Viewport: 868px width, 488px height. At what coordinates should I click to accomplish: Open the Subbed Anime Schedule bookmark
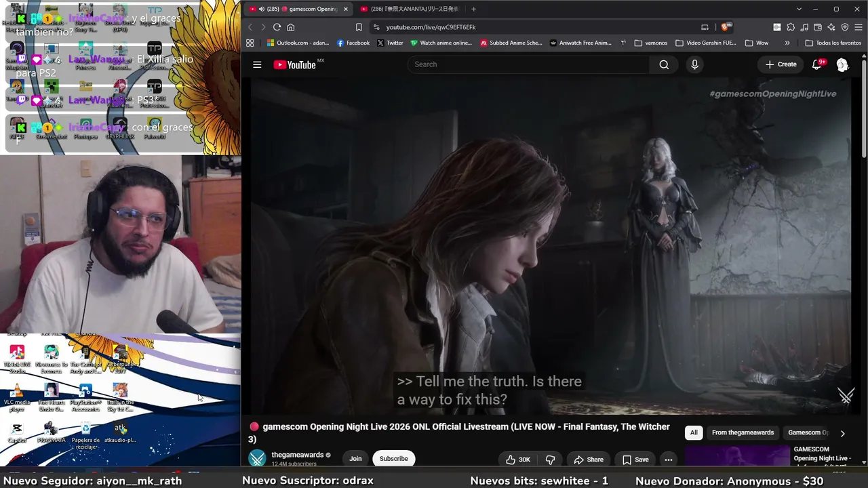[x=511, y=43]
